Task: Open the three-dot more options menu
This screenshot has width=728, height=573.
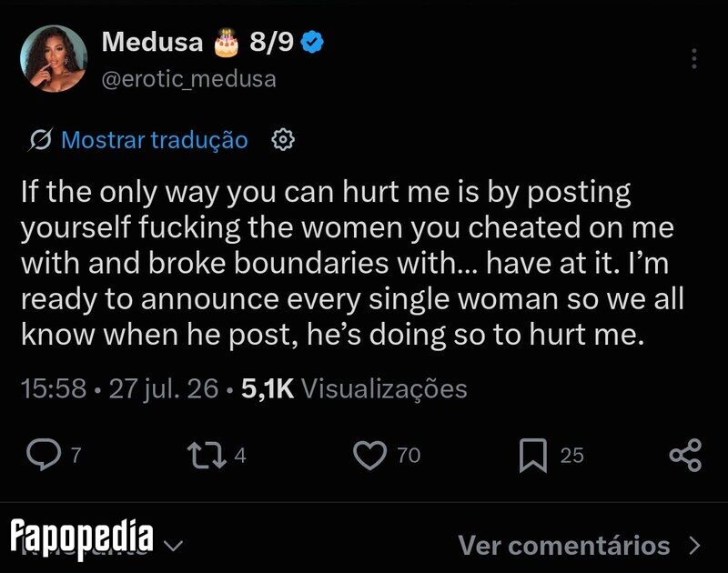Action: pyautogui.click(x=694, y=58)
